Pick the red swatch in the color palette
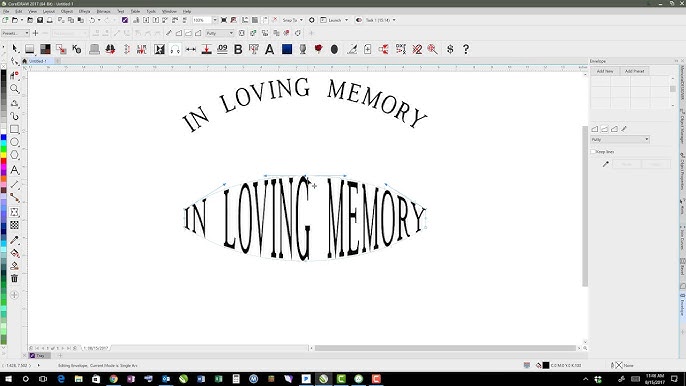The width and height of the screenshot is (686, 386). point(4,162)
